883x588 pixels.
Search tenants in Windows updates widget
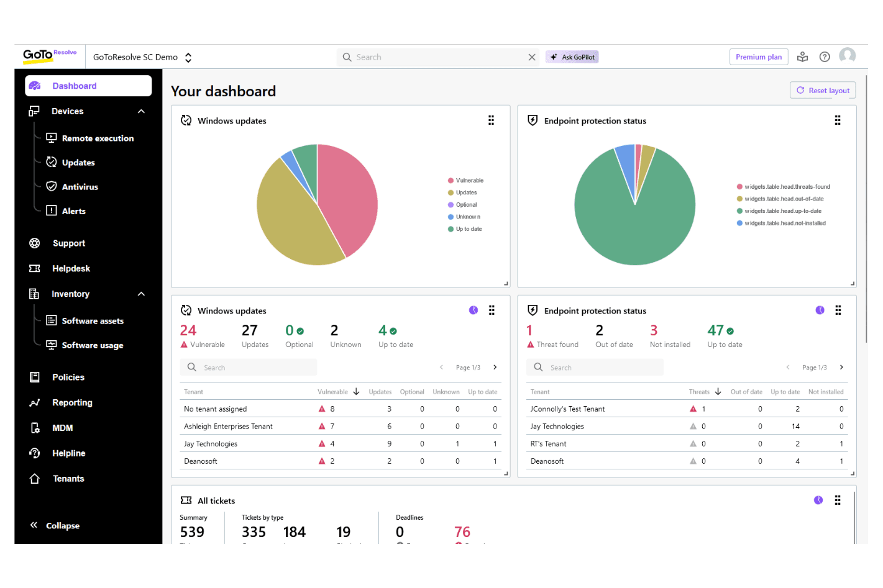pyautogui.click(x=249, y=368)
